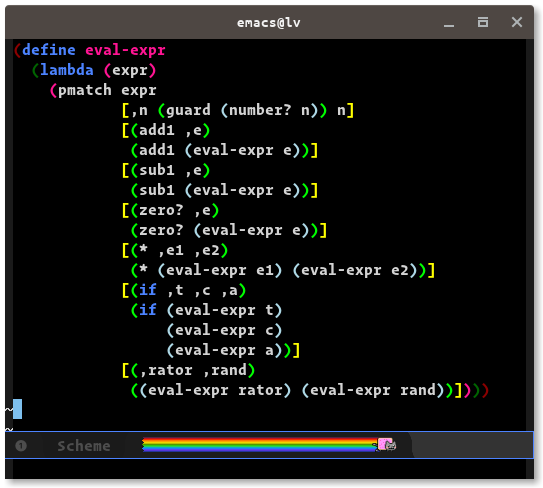Click the window number 1 indicator
The image size is (543, 488).
click(21, 445)
